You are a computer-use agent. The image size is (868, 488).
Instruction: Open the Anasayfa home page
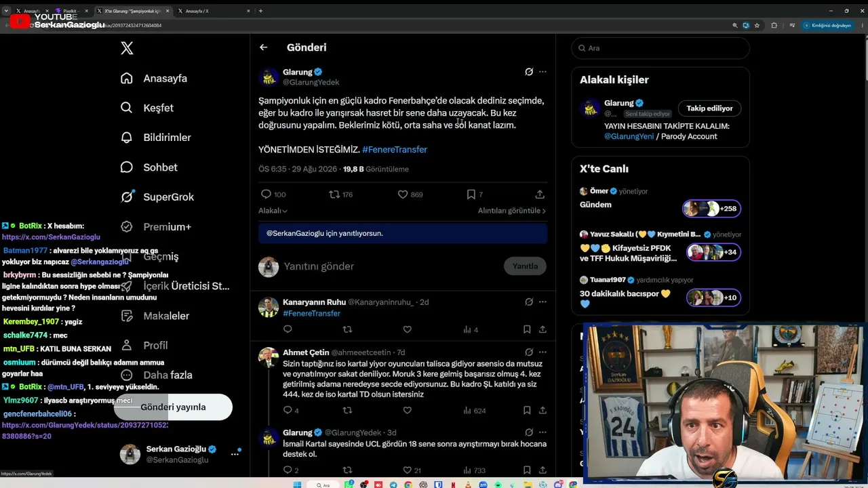154,78
